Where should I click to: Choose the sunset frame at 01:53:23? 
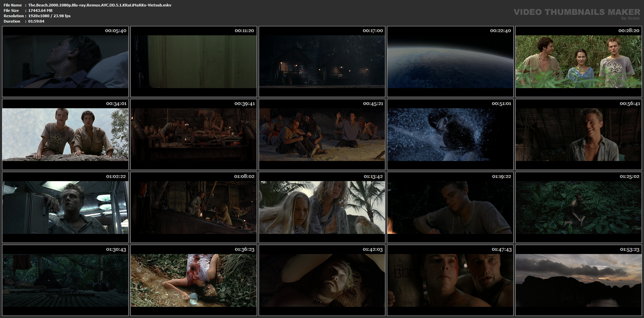click(x=579, y=280)
